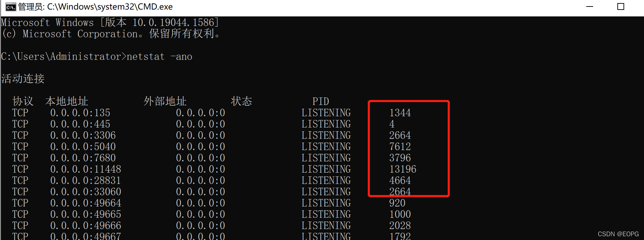This screenshot has width=644, height=240.
Task: Click the Microsoft Corporation copyright line
Action: pos(111,34)
